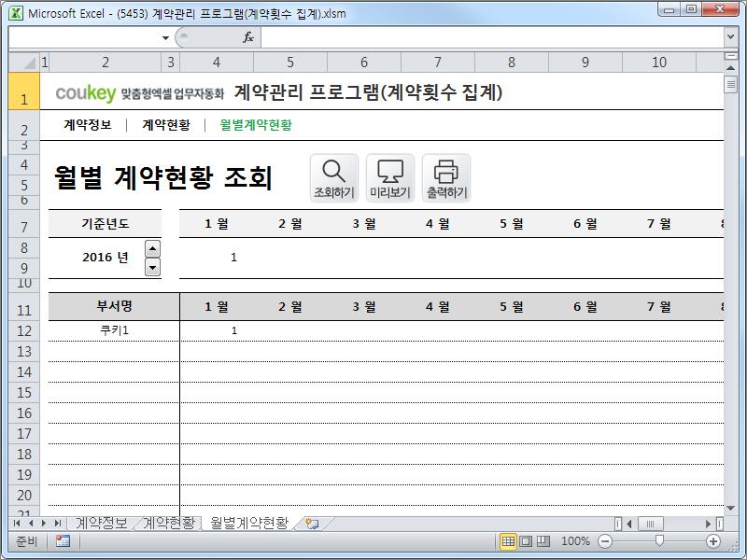The height and width of the screenshot is (560, 747).
Task: Expand the formula bar chevron
Action: 730,36
